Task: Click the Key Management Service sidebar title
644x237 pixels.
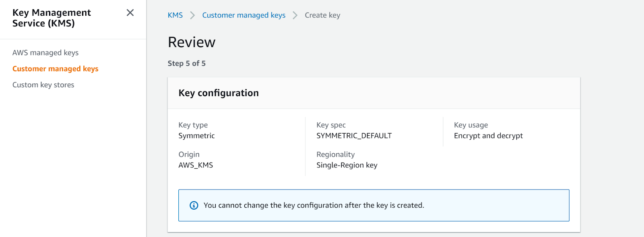Action: pos(52,18)
